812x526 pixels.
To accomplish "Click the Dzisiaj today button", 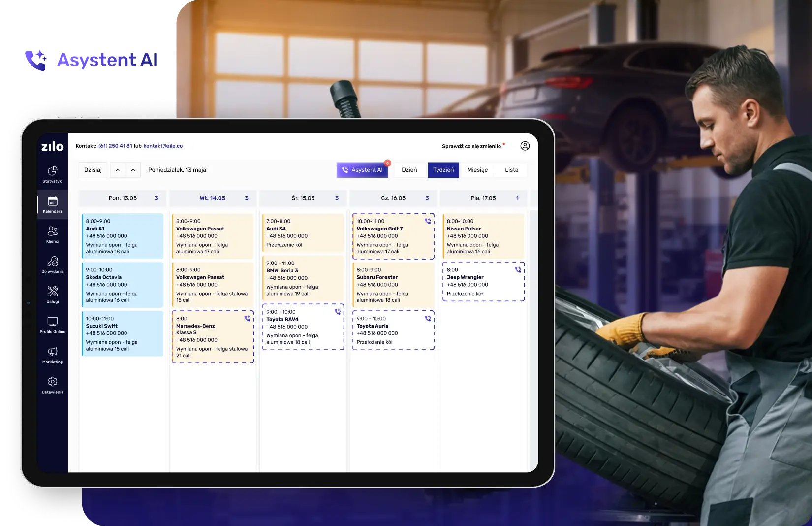I will click(x=93, y=170).
